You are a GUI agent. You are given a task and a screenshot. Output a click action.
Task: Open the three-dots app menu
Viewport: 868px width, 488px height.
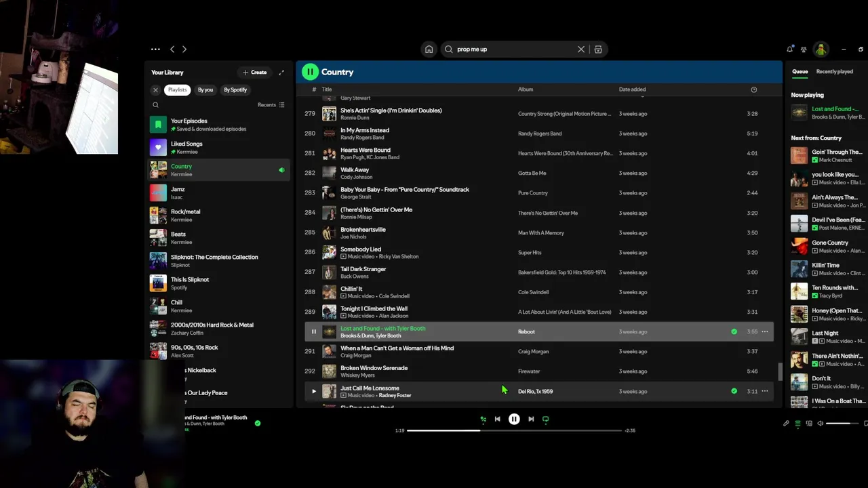(155, 49)
